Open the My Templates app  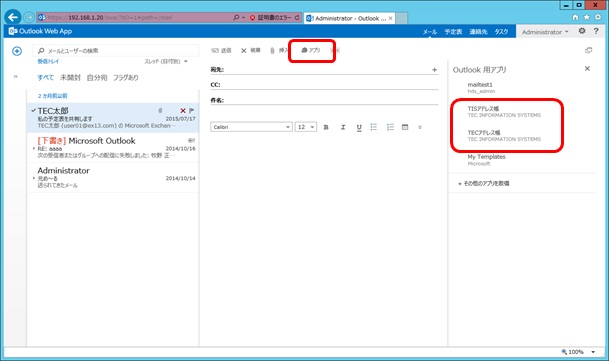point(486,160)
